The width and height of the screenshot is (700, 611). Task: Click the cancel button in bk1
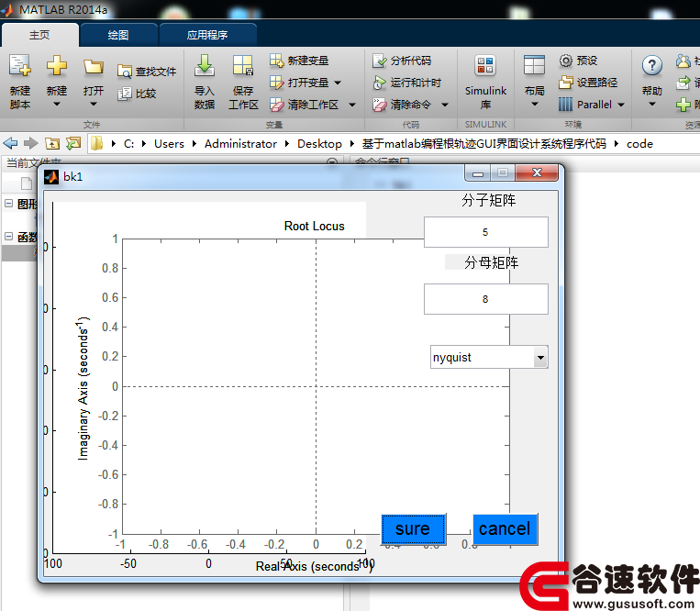505,528
